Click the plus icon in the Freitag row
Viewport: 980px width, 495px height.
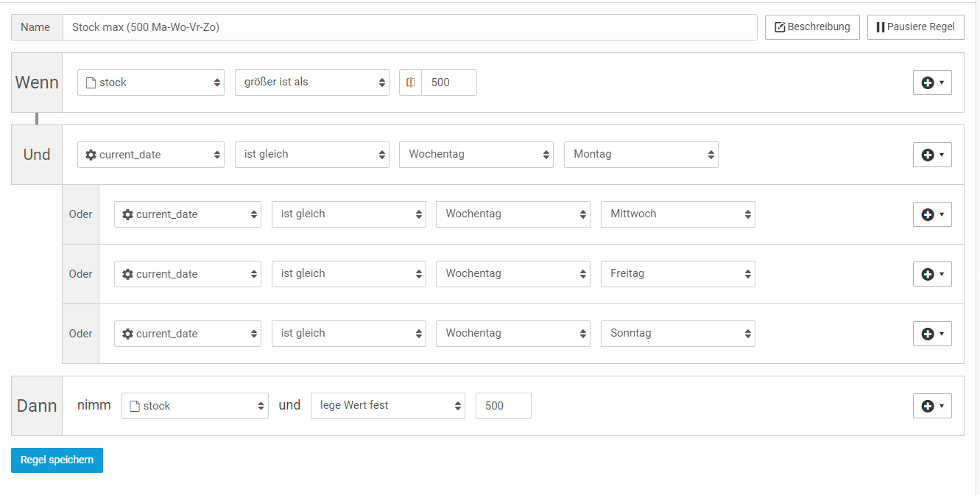pos(932,274)
